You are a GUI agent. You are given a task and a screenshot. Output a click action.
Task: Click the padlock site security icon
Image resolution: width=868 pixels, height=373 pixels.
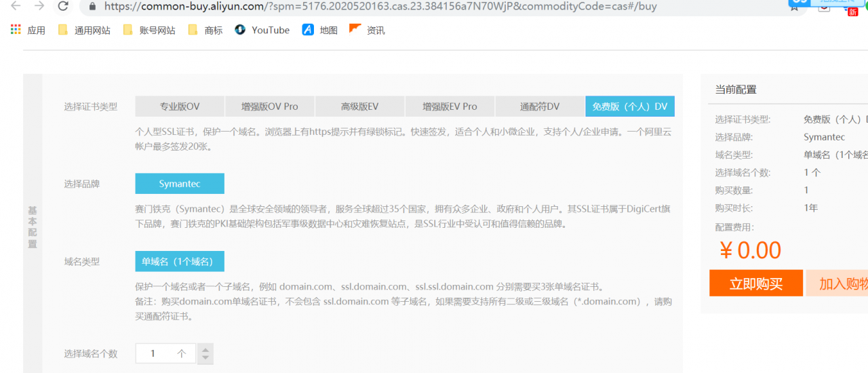click(x=93, y=6)
